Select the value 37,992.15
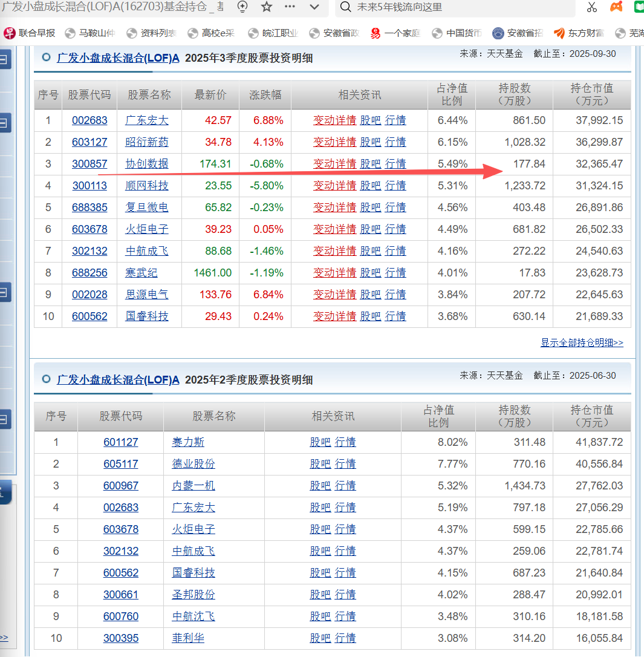This screenshot has width=644, height=657. (x=599, y=120)
